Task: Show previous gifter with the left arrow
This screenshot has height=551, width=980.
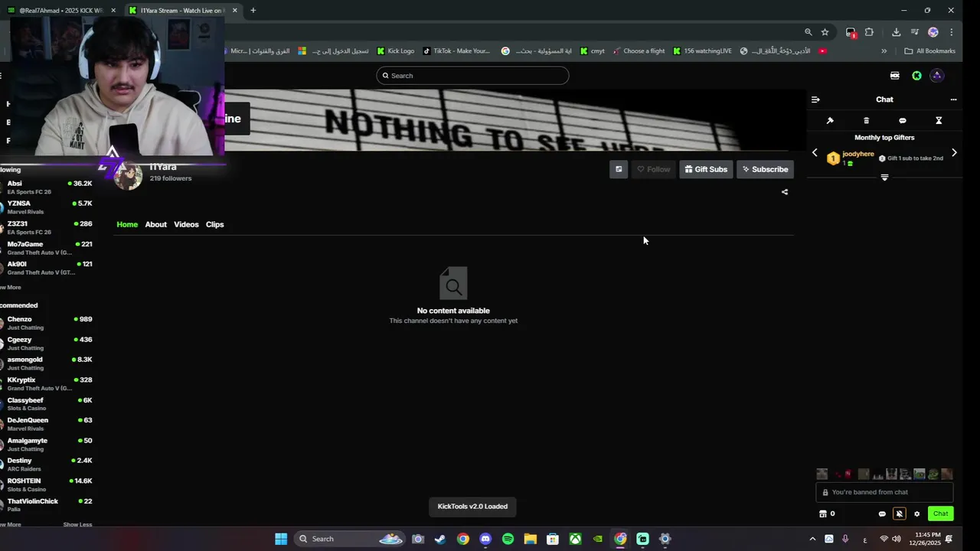Action: click(x=815, y=153)
